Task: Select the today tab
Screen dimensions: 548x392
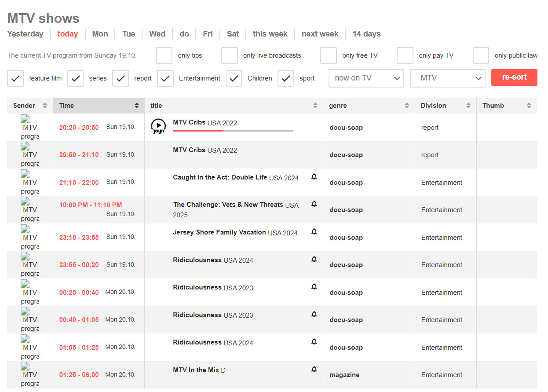Action: pos(68,34)
